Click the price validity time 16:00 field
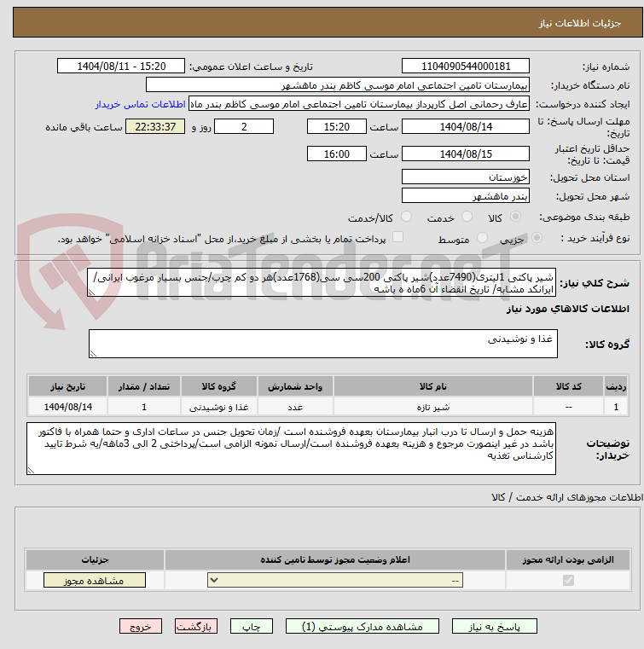Viewport: 644px width, 649px height. 336,154
